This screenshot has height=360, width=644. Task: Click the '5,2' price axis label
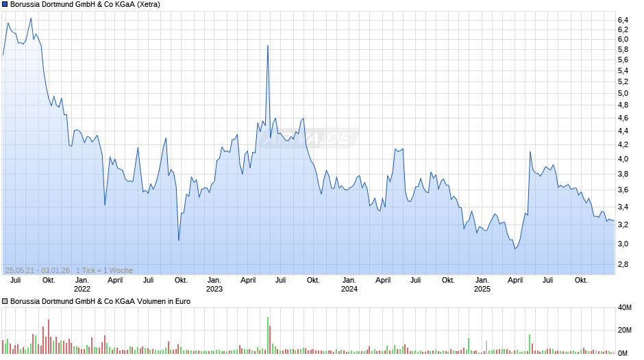click(x=623, y=82)
